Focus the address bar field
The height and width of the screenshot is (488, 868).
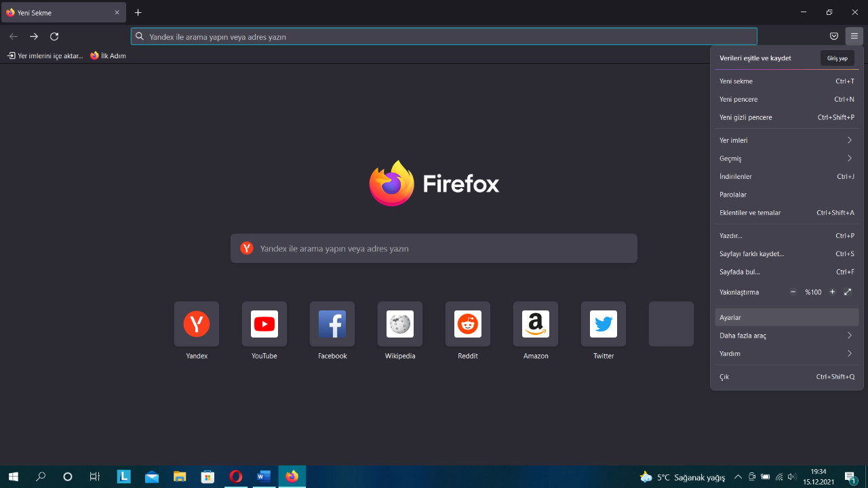444,37
